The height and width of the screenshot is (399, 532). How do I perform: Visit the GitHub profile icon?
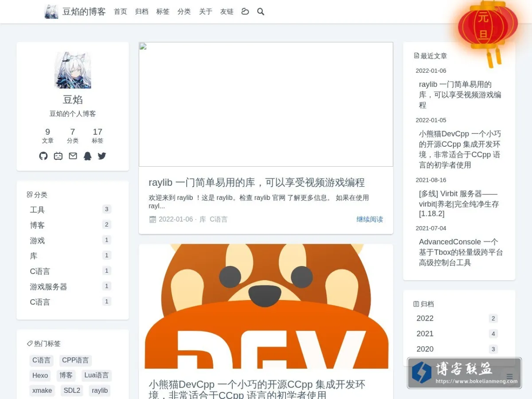[x=43, y=156]
